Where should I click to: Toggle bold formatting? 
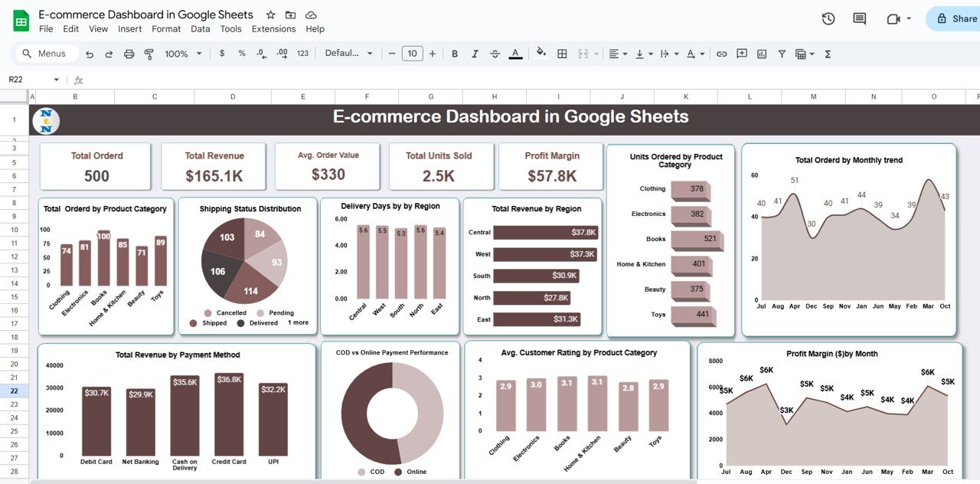point(455,54)
